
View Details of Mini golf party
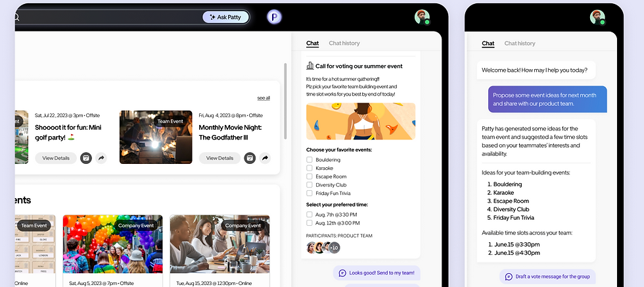point(55,158)
